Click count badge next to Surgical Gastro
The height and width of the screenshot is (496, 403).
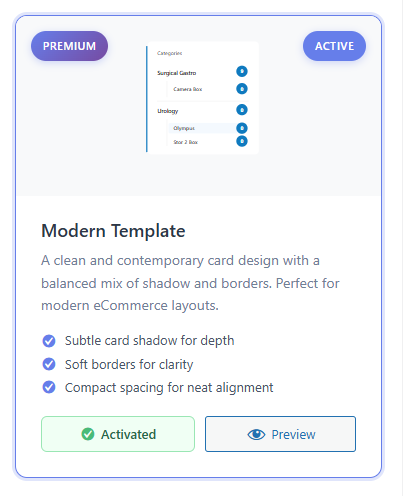pos(242,71)
